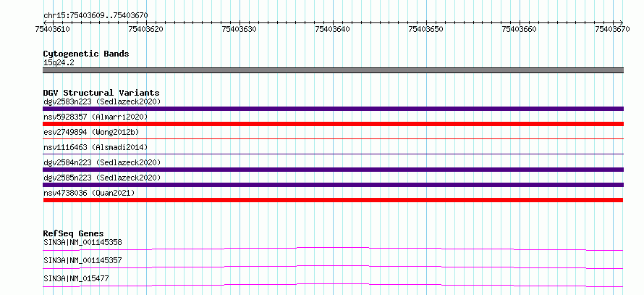Select the gray 15q24.2 cytogenetic band bar
This screenshot has height=295, width=644.
(x=333, y=70)
